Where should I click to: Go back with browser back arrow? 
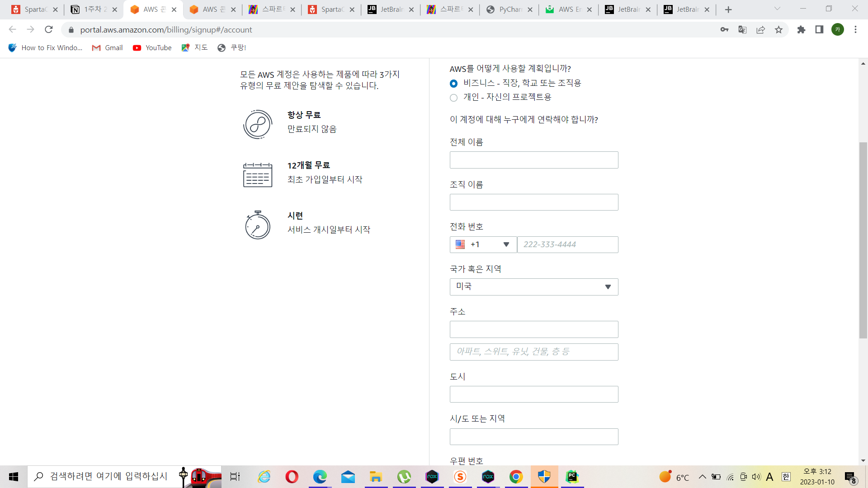coord(12,29)
